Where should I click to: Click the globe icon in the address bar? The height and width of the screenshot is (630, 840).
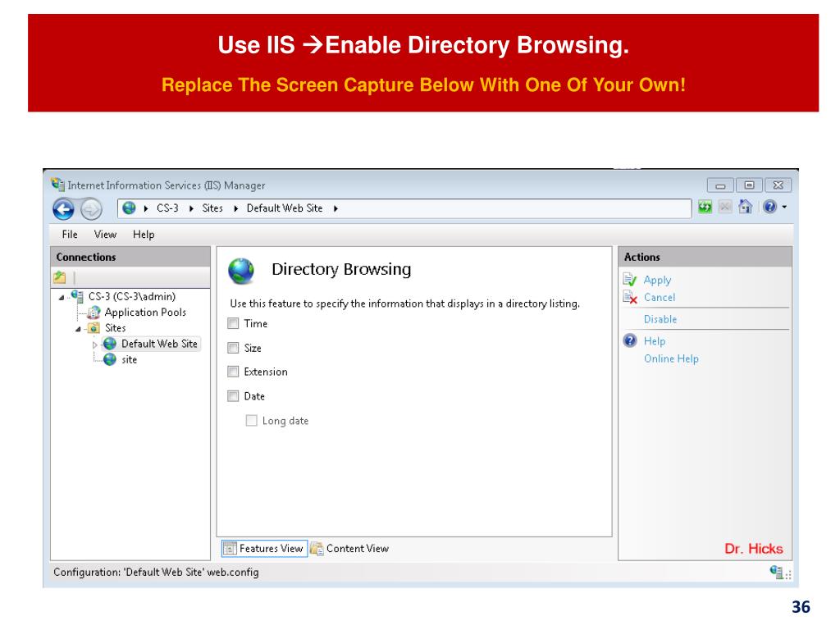(129, 208)
